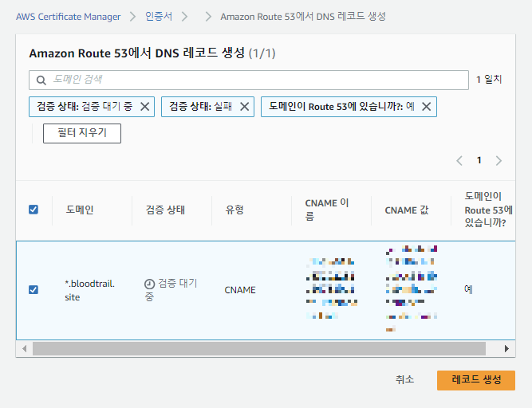Remove the Route 53 예 filter chip

tap(427, 107)
